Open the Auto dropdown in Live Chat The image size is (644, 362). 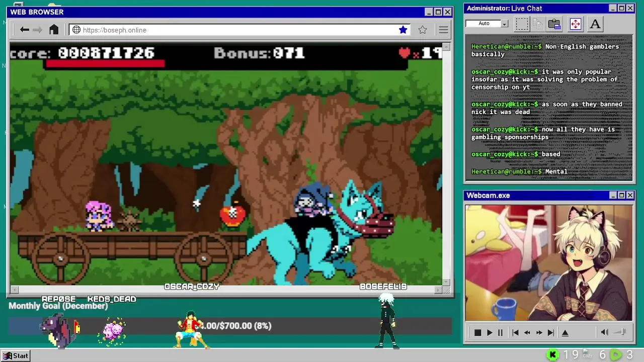(x=504, y=24)
